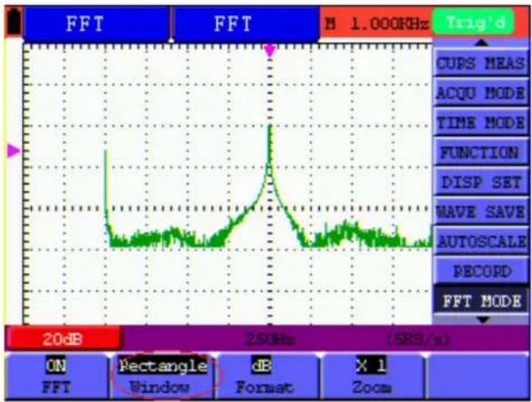
Task: Open DISP SET display settings
Action: 481,182
